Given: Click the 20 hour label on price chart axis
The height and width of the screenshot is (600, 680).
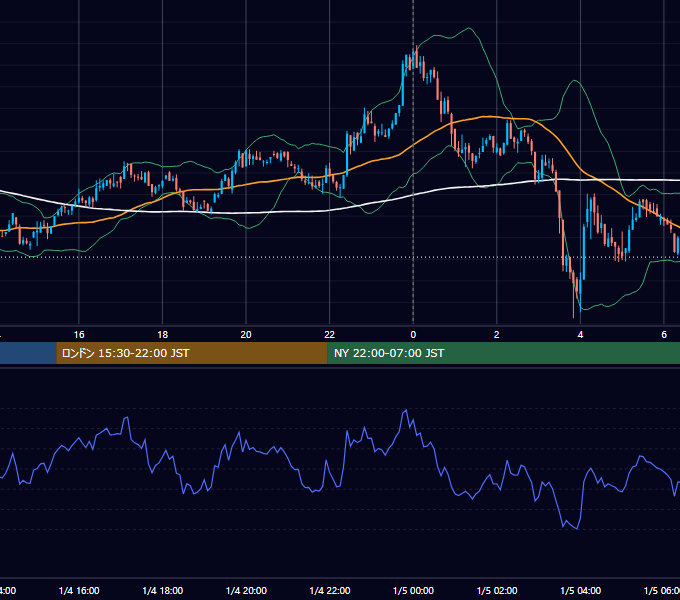Looking at the screenshot, I should (246, 335).
